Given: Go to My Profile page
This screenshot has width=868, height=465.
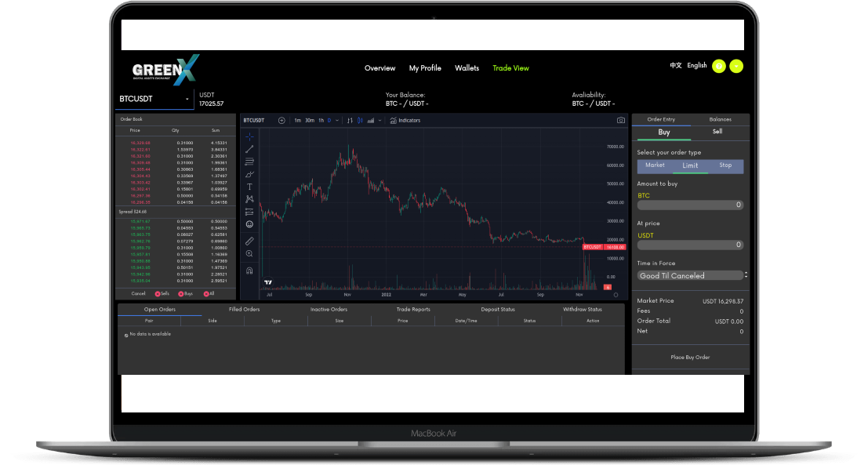Looking at the screenshot, I should click(425, 68).
